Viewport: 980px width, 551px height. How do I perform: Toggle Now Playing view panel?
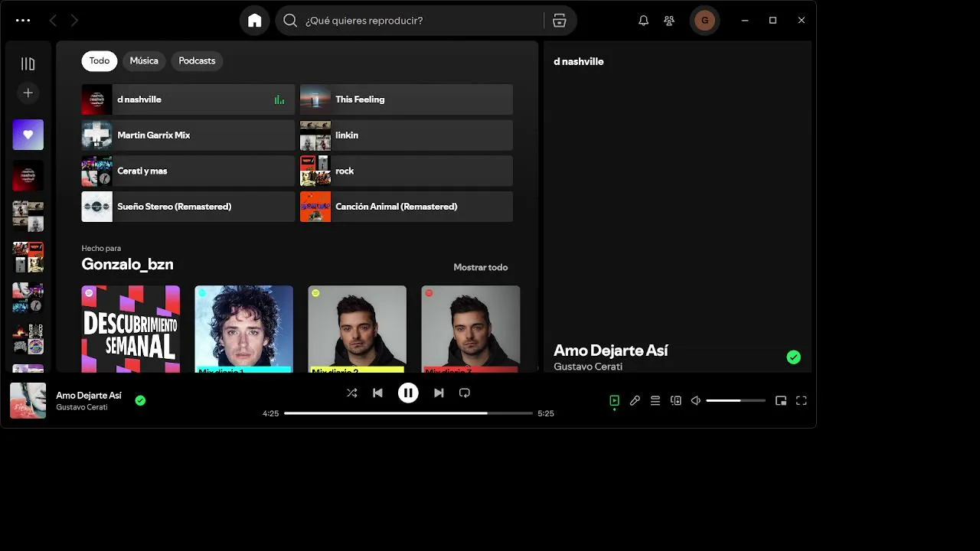pos(614,400)
